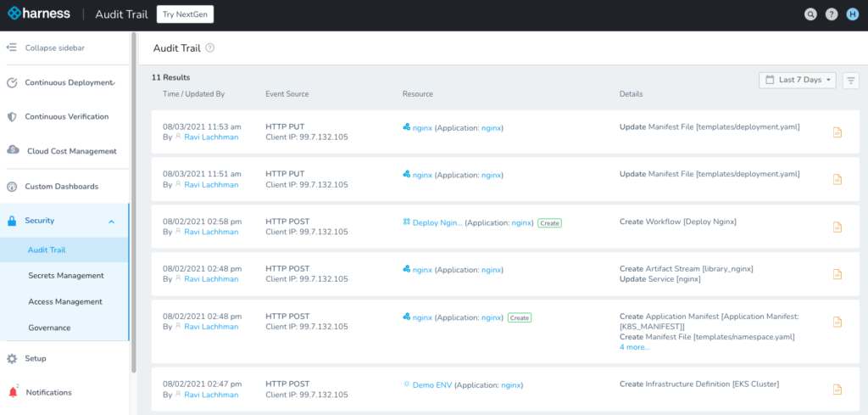Click the Notifications label in sidebar
868x415 pixels.
pos(48,392)
